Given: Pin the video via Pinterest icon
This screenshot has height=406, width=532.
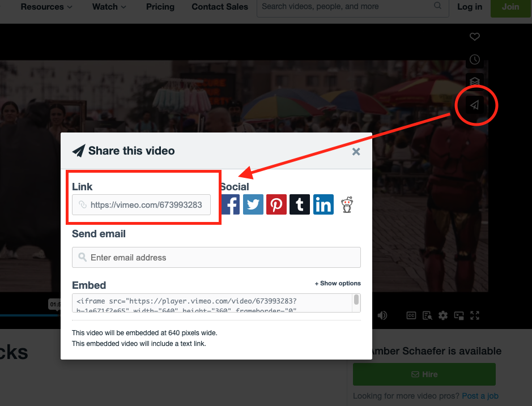Looking at the screenshot, I should [276, 204].
